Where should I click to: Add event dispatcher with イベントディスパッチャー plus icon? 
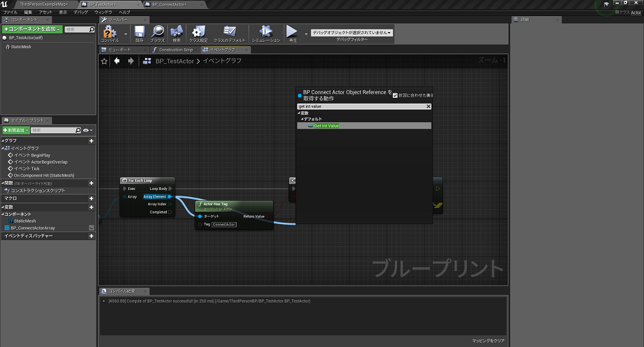[91, 236]
